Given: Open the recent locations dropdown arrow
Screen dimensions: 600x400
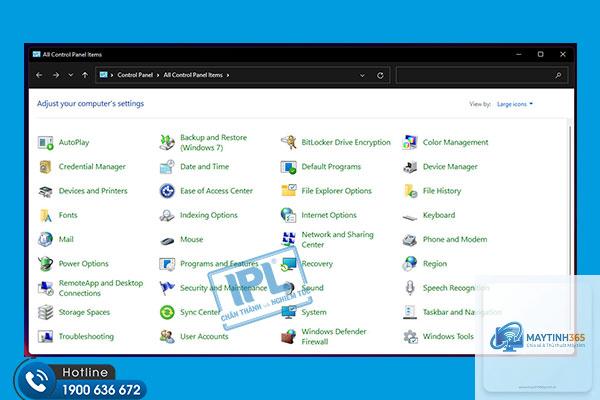Looking at the screenshot, I should coord(70,75).
